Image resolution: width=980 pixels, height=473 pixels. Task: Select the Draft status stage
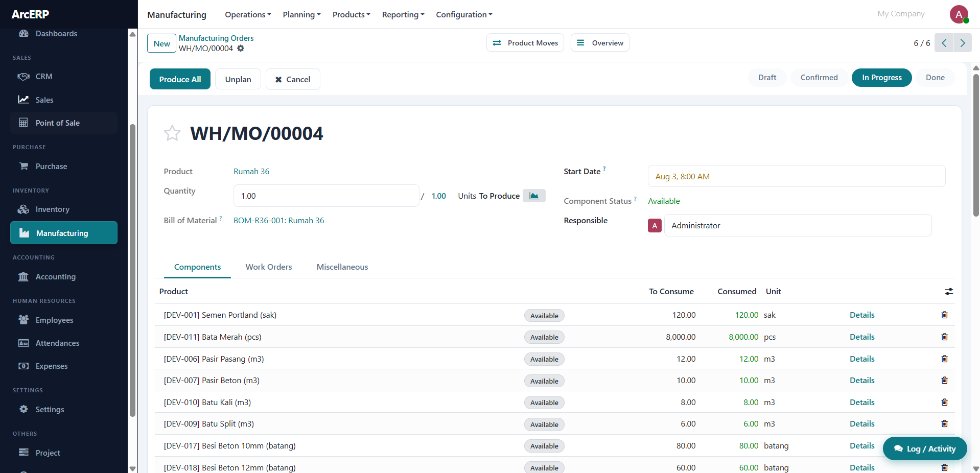(767, 78)
